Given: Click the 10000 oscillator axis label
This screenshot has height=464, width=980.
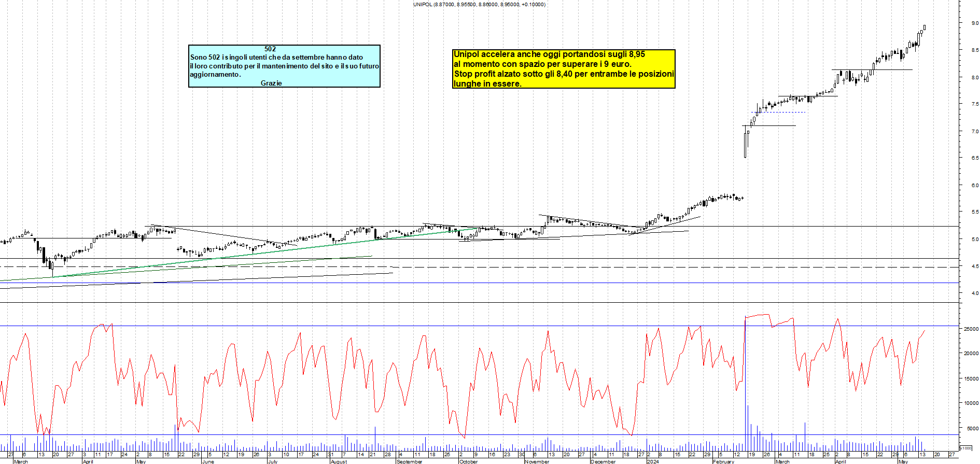Looking at the screenshot, I should 971,403.
